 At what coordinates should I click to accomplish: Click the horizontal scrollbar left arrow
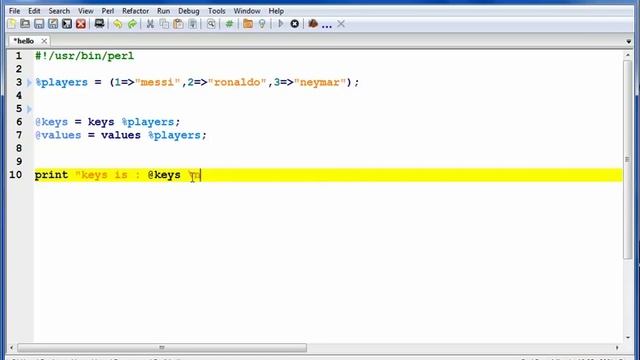click(x=11, y=348)
